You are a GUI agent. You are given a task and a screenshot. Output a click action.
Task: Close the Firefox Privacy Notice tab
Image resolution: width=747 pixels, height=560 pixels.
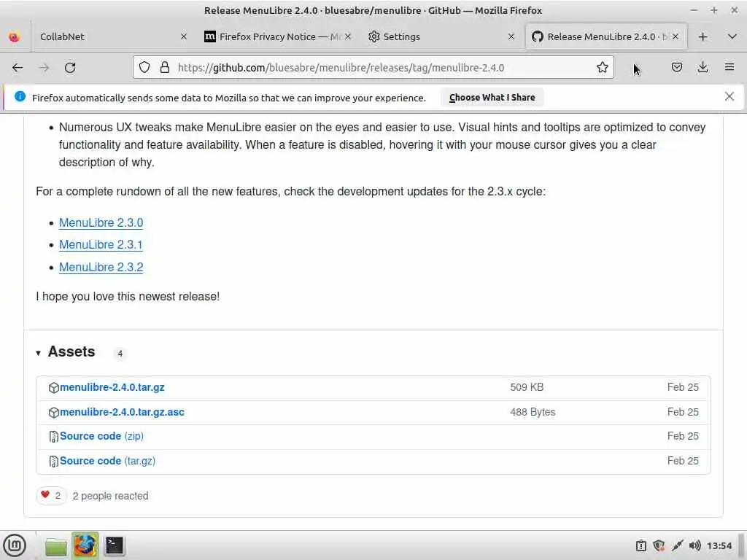pos(348,36)
